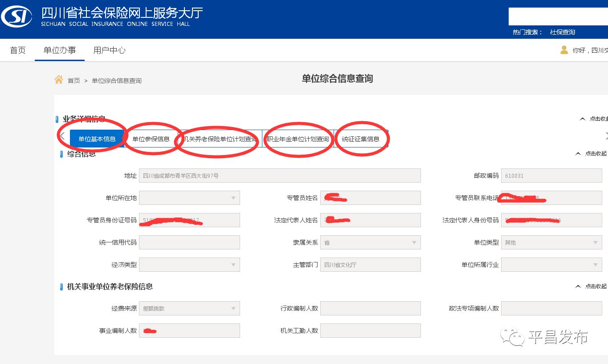This screenshot has width=608, height=364.
Task: Click the 机关工勤人数 field
Action: tap(370, 331)
